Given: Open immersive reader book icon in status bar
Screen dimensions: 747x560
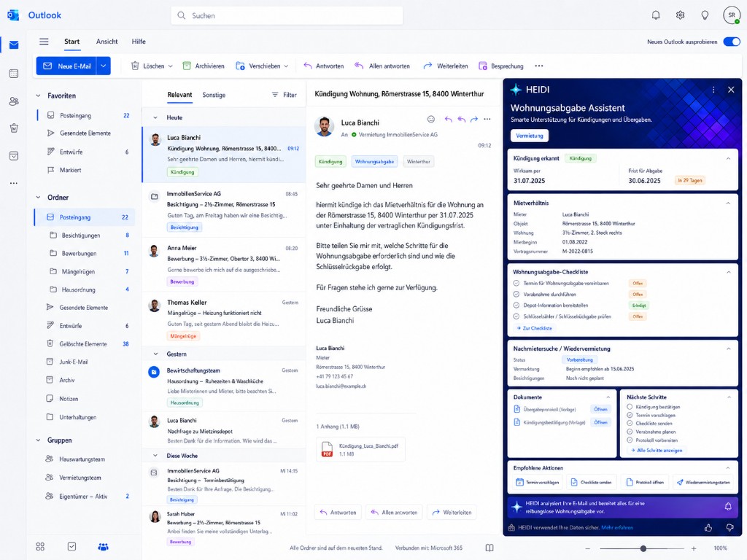Looking at the screenshot, I should pyautogui.click(x=489, y=548).
